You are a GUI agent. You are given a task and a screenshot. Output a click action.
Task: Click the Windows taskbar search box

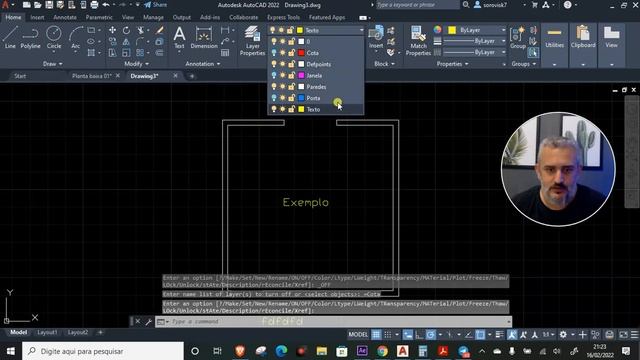[103, 351]
